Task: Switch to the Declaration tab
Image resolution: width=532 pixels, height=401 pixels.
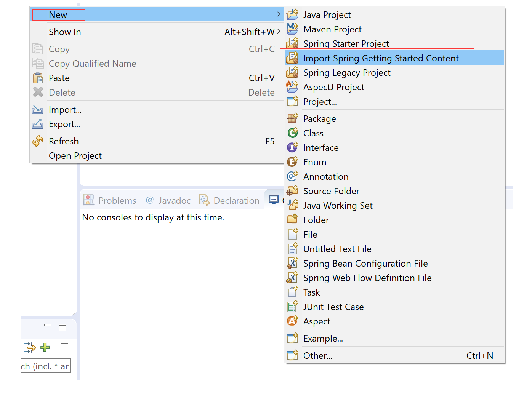Action: [x=229, y=200]
